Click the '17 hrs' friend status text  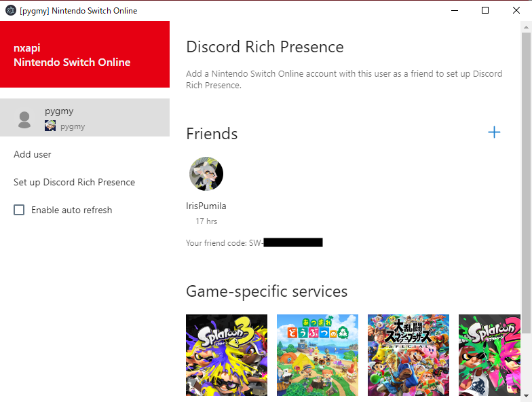[206, 221]
